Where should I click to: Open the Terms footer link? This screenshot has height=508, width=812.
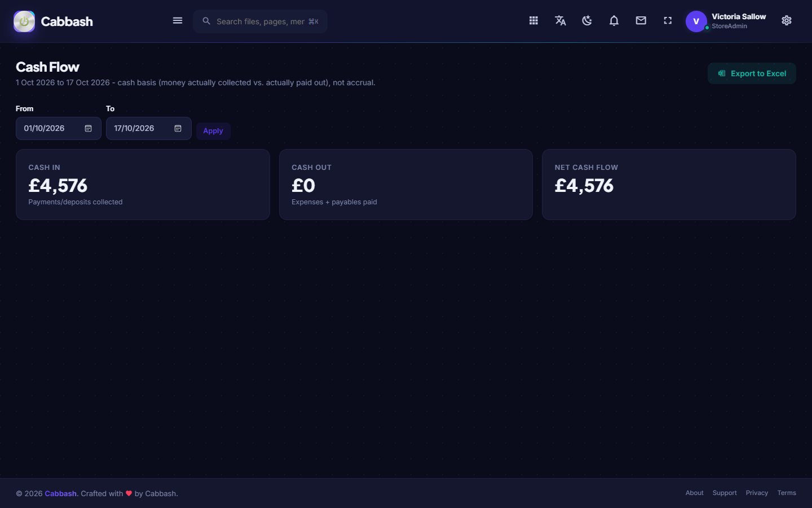pyautogui.click(x=787, y=493)
